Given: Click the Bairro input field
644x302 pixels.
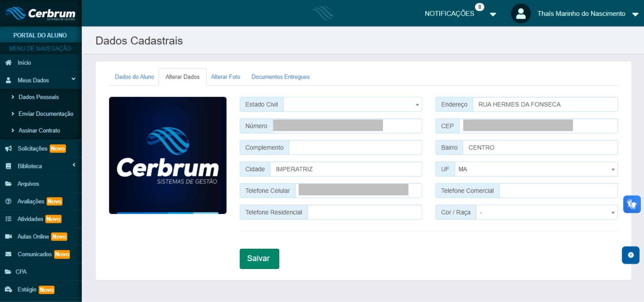Looking at the screenshot, I should coord(540,147).
